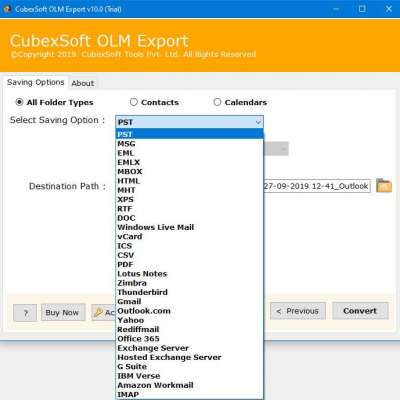Select All Folder Types radio button
Viewport: 400px width, 400px height.
click(x=19, y=102)
